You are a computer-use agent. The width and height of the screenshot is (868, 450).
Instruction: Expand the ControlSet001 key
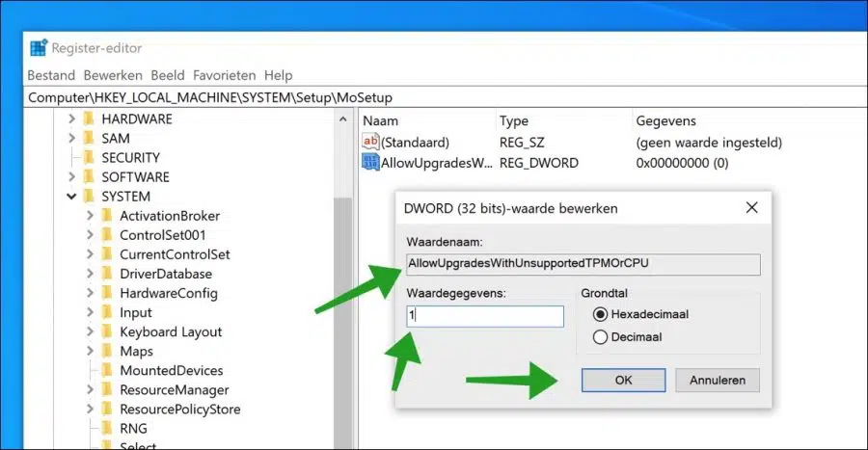pyautogui.click(x=91, y=235)
